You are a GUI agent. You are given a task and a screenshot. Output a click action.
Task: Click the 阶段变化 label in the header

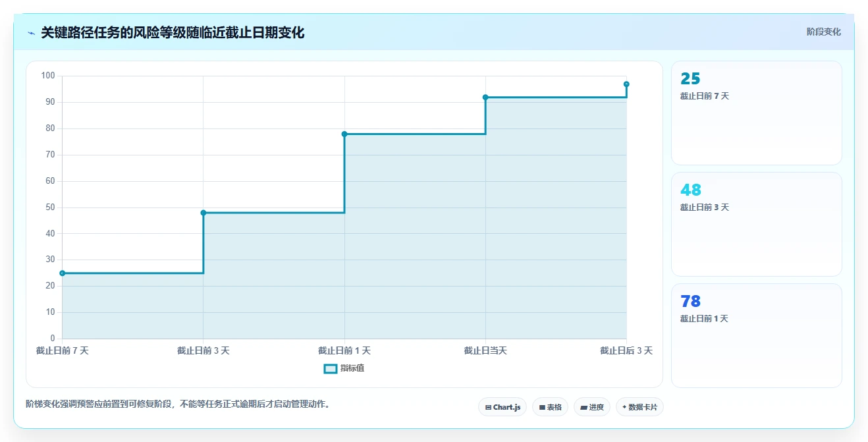823,32
